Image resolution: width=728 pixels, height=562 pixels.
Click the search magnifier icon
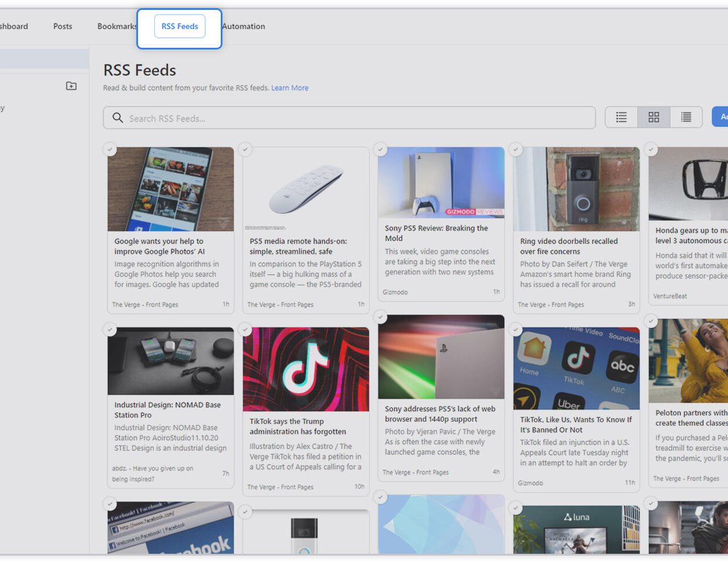click(118, 117)
